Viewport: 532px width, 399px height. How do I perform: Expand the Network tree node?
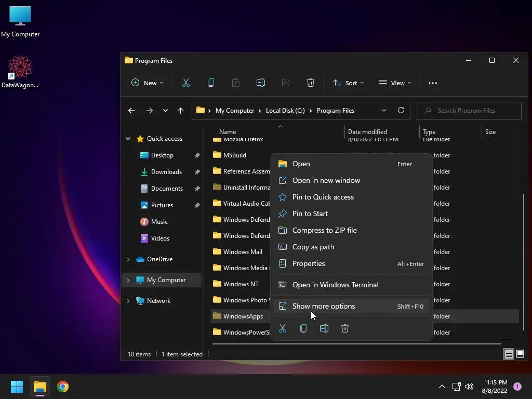(x=128, y=301)
